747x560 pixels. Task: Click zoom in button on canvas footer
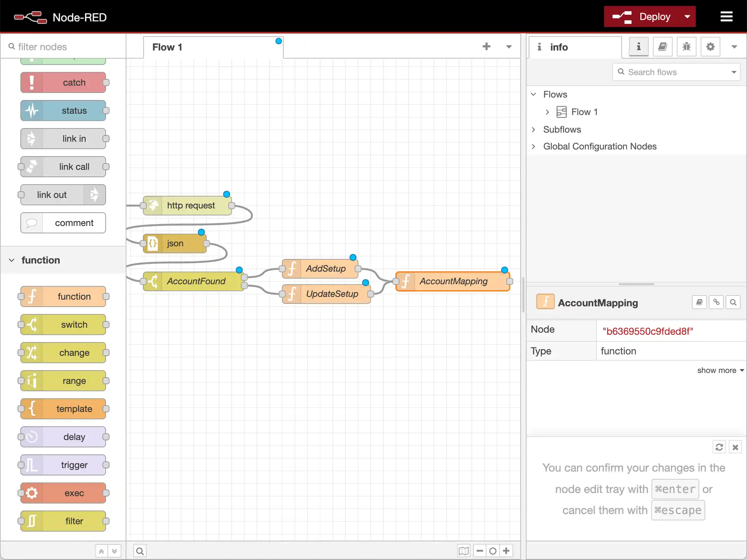(506, 551)
